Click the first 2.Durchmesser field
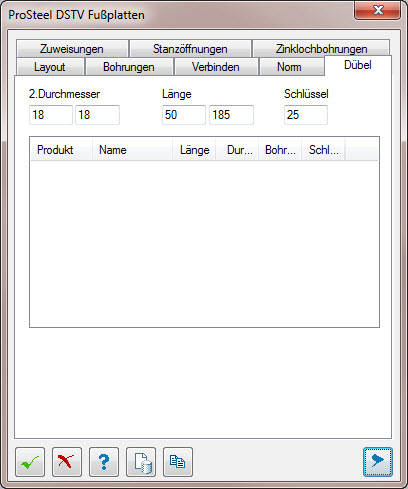The height and width of the screenshot is (489, 408). pos(51,115)
